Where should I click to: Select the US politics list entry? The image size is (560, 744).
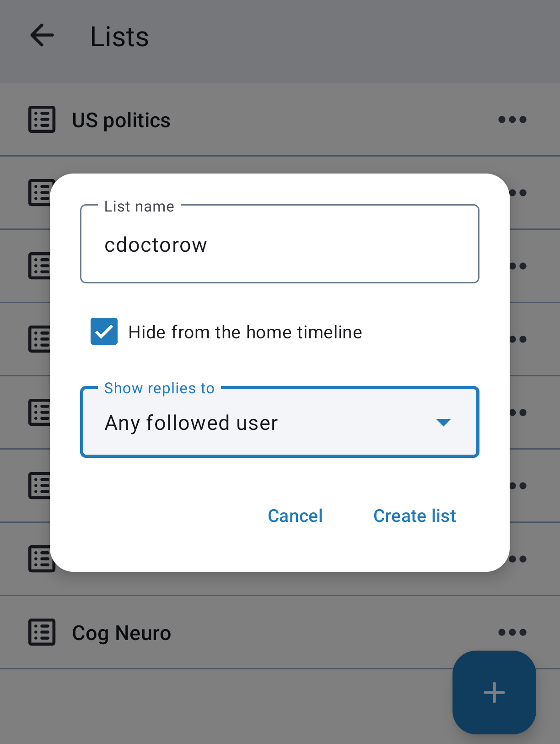pyautogui.click(x=121, y=120)
